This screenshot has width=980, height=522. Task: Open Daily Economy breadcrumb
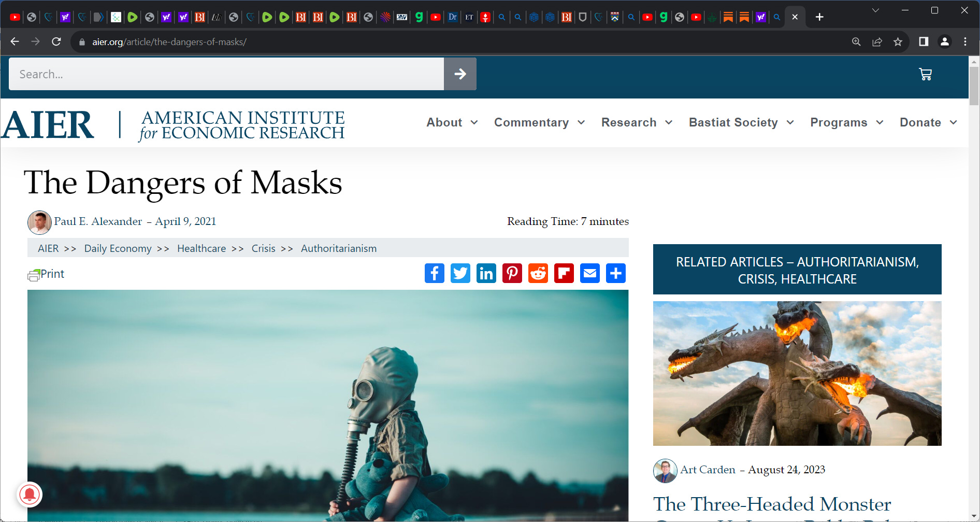click(118, 248)
